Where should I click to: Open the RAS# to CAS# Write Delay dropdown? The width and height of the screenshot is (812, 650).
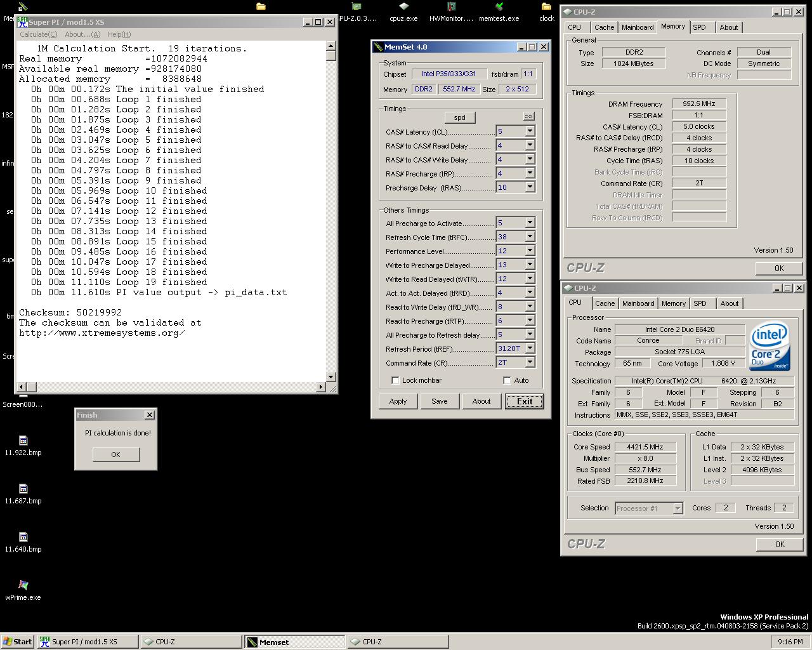(x=530, y=159)
